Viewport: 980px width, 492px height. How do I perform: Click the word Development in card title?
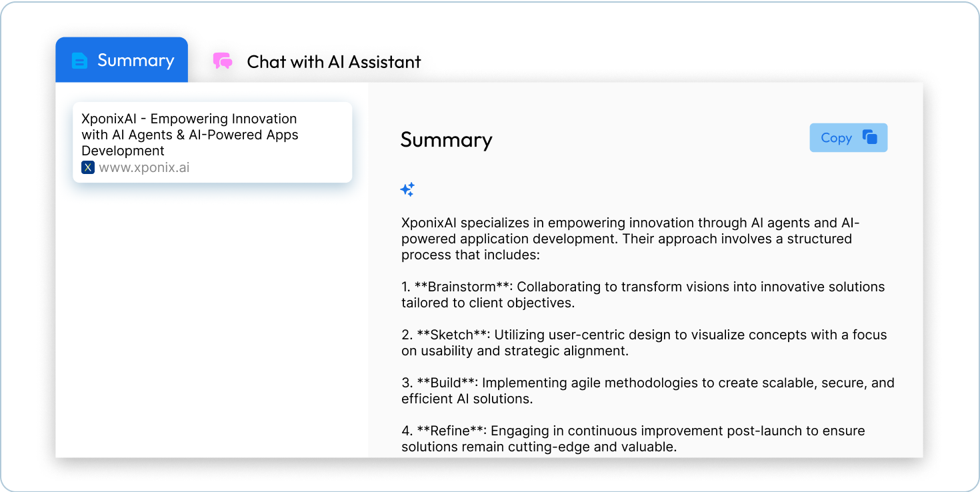[x=123, y=151]
